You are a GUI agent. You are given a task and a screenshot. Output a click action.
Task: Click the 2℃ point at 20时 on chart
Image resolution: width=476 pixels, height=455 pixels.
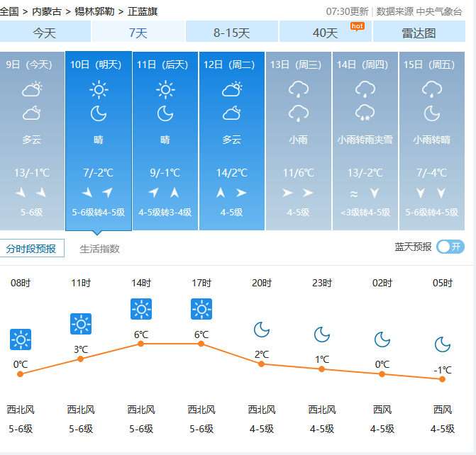tap(261, 364)
